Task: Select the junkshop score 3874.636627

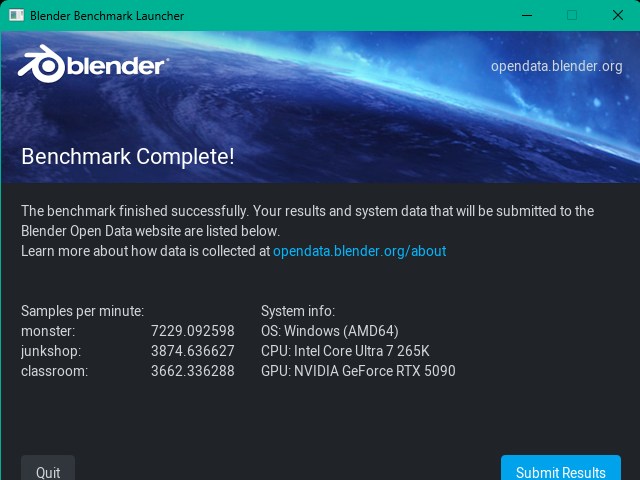Action: point(193,351)
